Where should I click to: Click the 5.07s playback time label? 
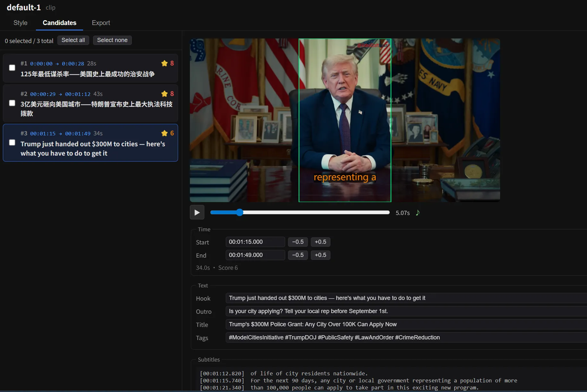(403, 213)
